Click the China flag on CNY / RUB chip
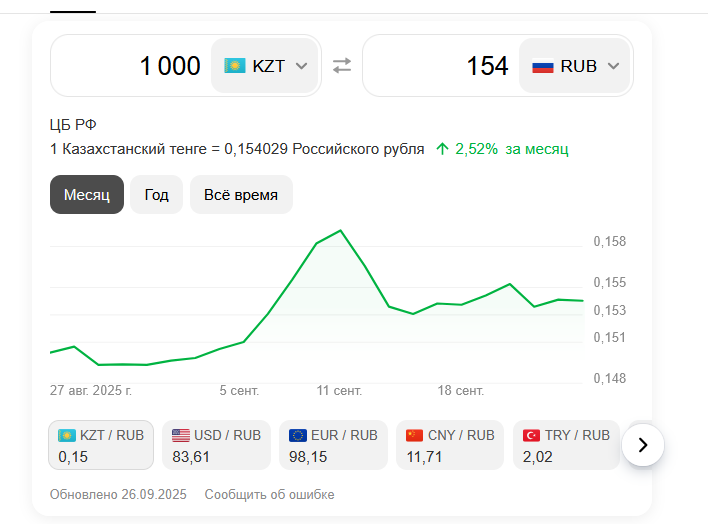708x524 pixels. tap(415, 435)
